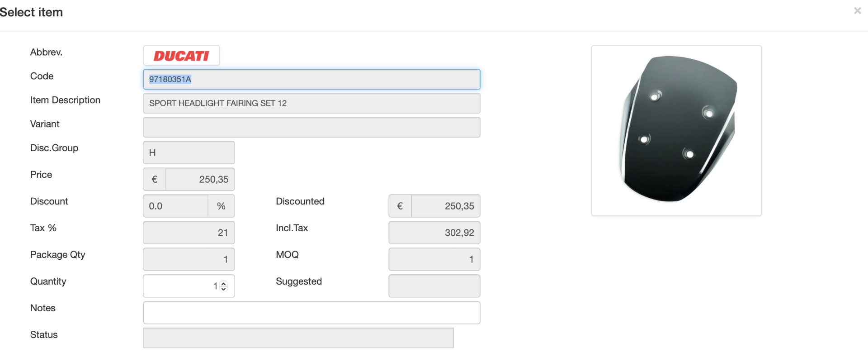Screen dimensions: 868x357
Task: Click the empty Variant field
Action: tap(311, 128)
